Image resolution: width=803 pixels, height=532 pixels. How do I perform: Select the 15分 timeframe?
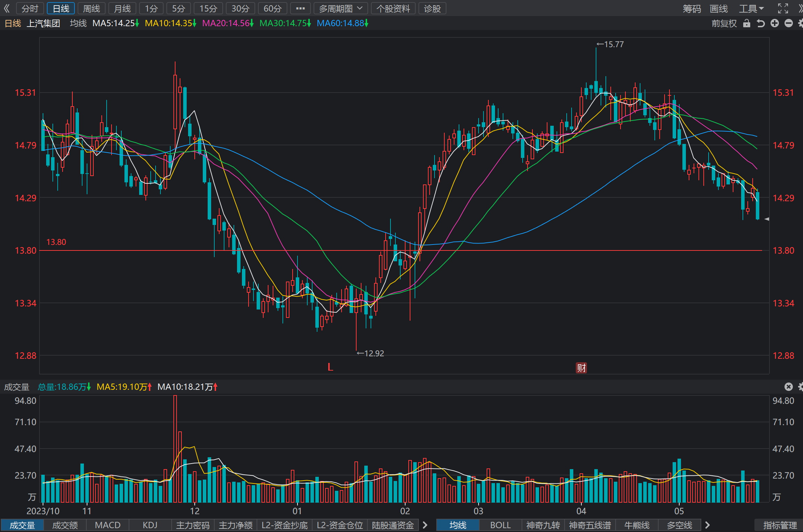tap(208, 8)
